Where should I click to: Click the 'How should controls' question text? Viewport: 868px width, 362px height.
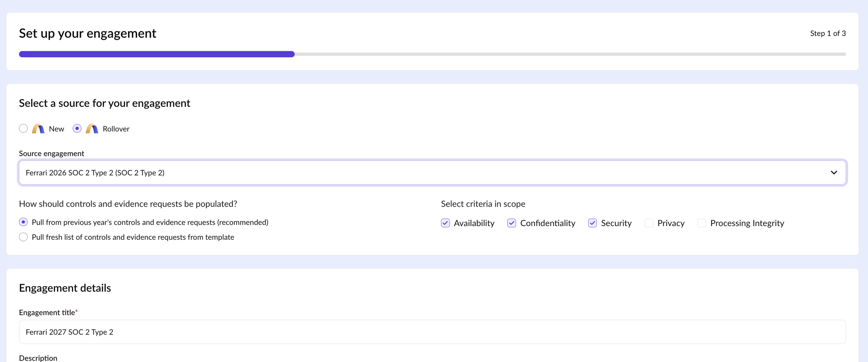[x=128, y=204]
